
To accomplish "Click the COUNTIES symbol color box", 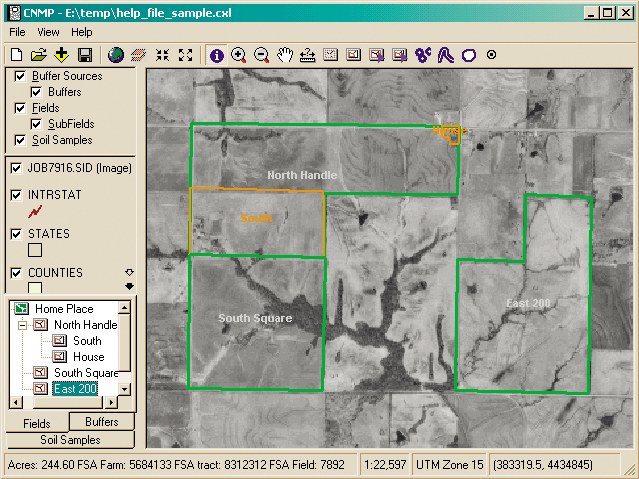I will click(x=35, y=287).
